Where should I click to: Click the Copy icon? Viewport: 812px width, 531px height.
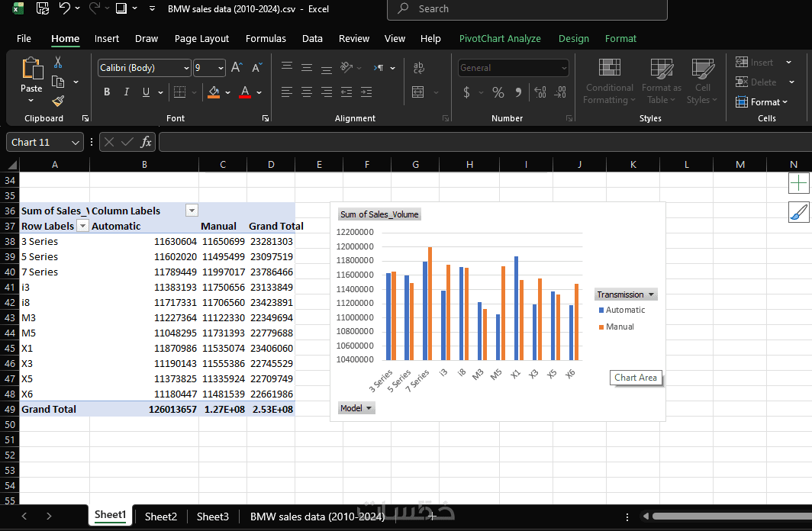pyautogui.click(x=58, y=82)
